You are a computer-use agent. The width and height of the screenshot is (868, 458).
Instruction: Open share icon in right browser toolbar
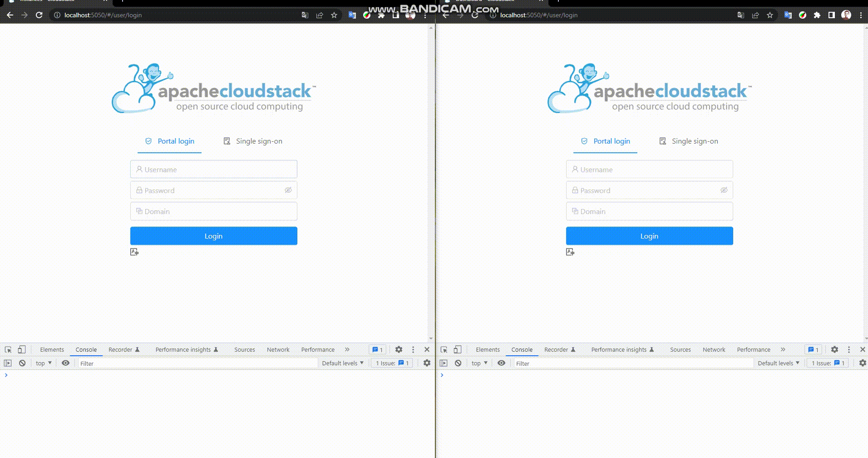point(755,15)
